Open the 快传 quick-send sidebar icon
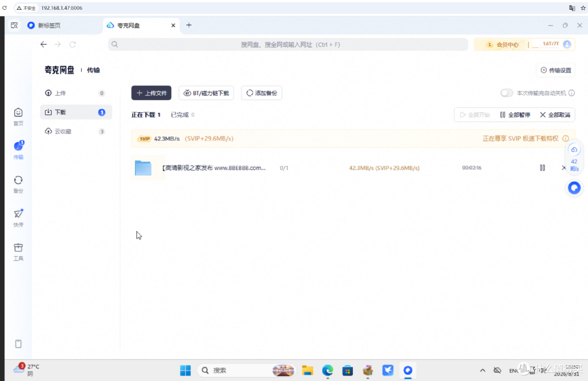This screenshot has width=588, height=381. 18,218
